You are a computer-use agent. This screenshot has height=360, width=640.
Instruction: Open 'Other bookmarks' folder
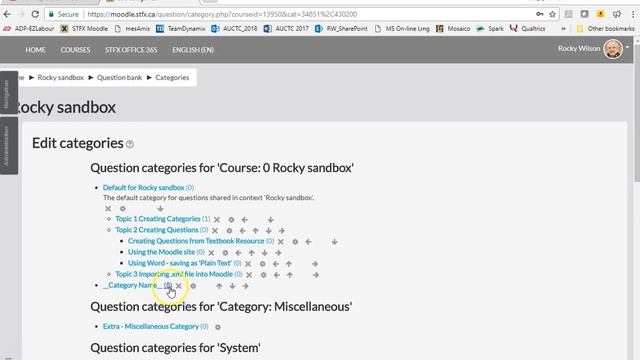[x=606, y=29]
